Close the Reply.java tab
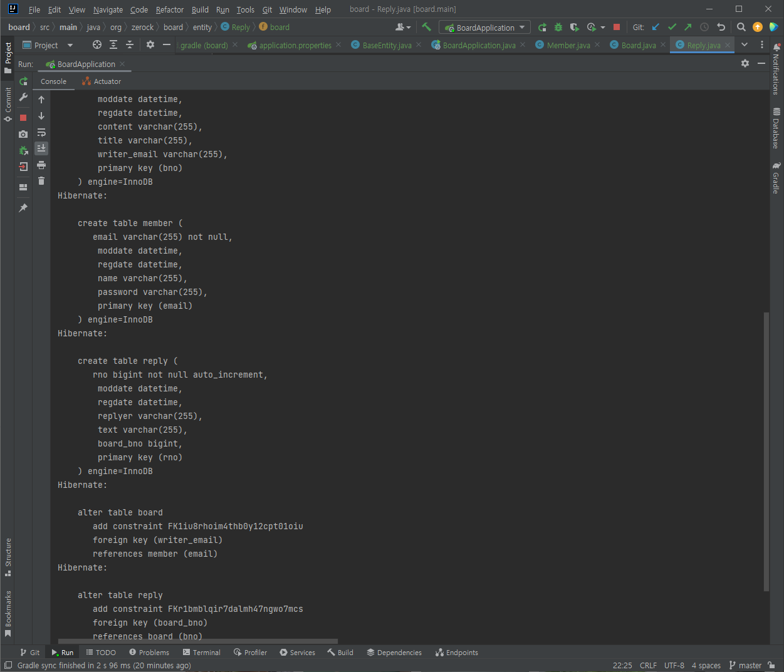This screenshot has height=672, width=784. point(728,45)
